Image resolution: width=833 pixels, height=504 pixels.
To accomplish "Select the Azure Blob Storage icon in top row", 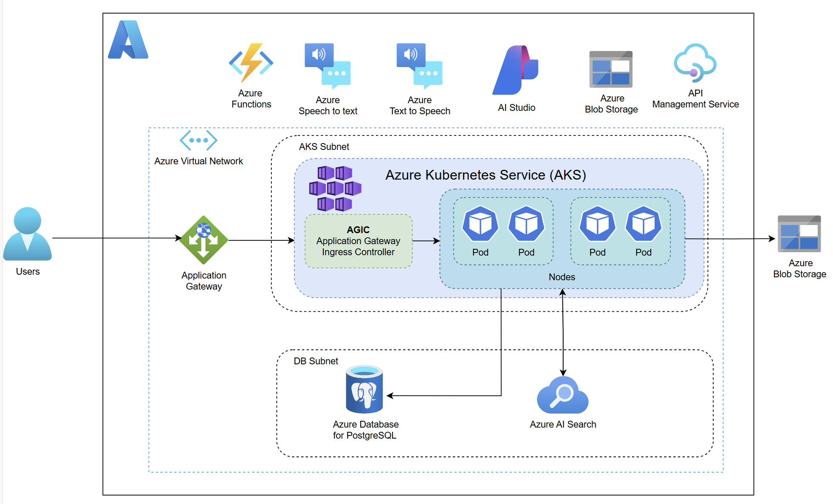I will pos(611,69).
